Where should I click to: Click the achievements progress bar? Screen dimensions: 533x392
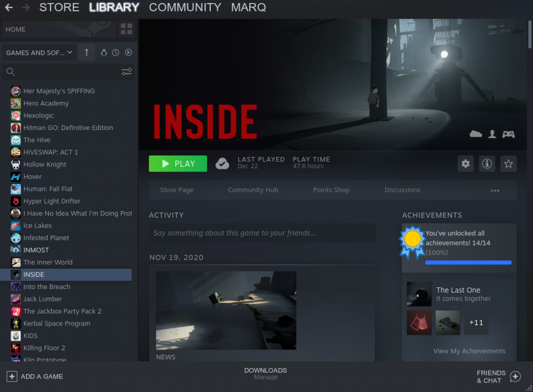point(468,263)
